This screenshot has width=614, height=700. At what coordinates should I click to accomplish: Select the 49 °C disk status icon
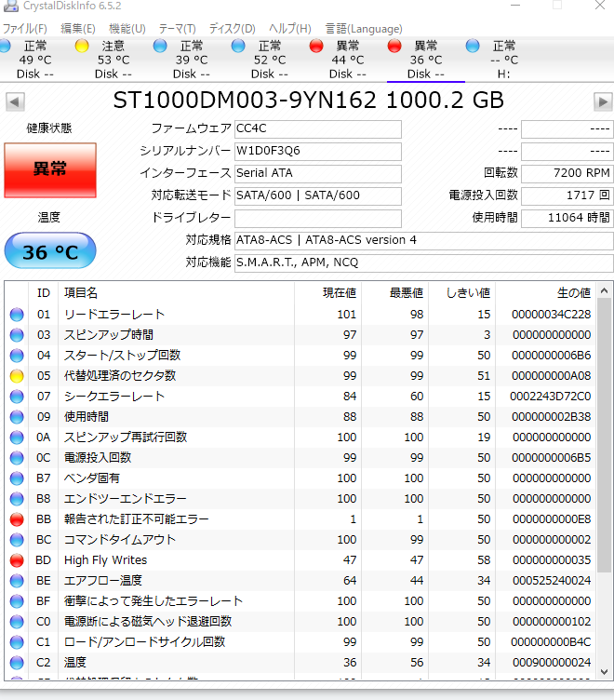[5, 46]
